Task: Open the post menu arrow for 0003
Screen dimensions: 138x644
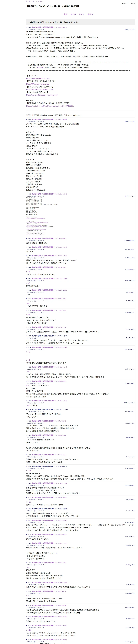Action: coord(27,194)
